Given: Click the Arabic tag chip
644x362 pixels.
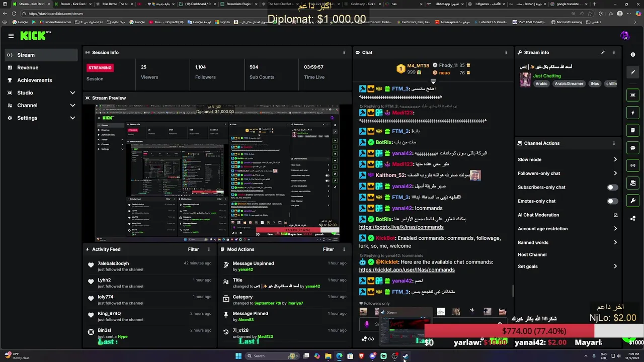Looking at the screenshot, I should click(541, 84).
